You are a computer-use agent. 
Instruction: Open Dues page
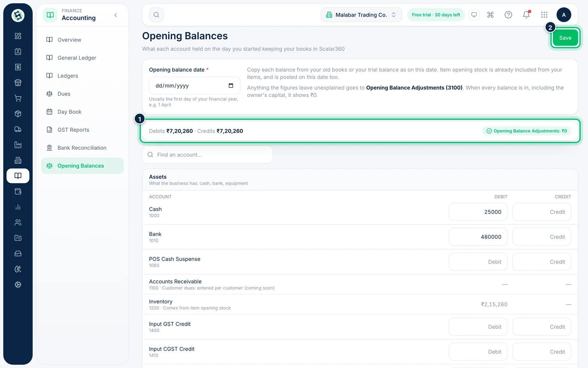[82, 94]
